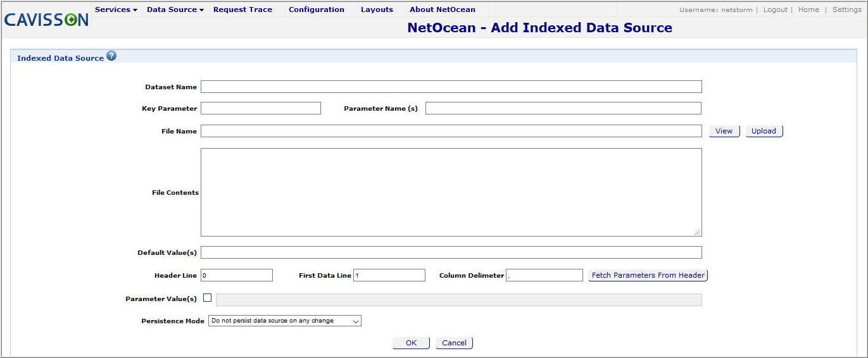Open the Settings link
This screenshot has width=868, height=358.
[846, 9]
